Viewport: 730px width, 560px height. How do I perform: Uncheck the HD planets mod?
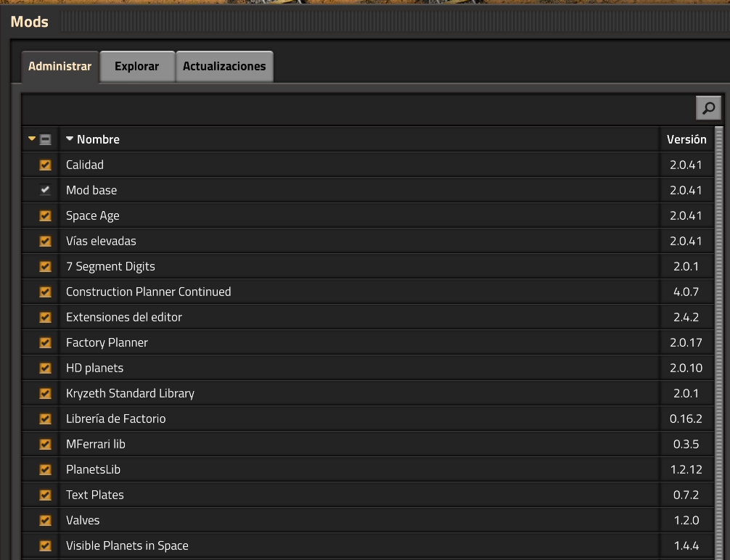pyautogui.click(x=45, y=368)
